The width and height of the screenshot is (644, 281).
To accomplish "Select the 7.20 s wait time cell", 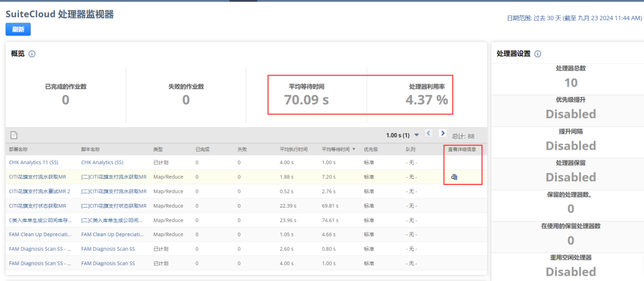I will point(329,177).
